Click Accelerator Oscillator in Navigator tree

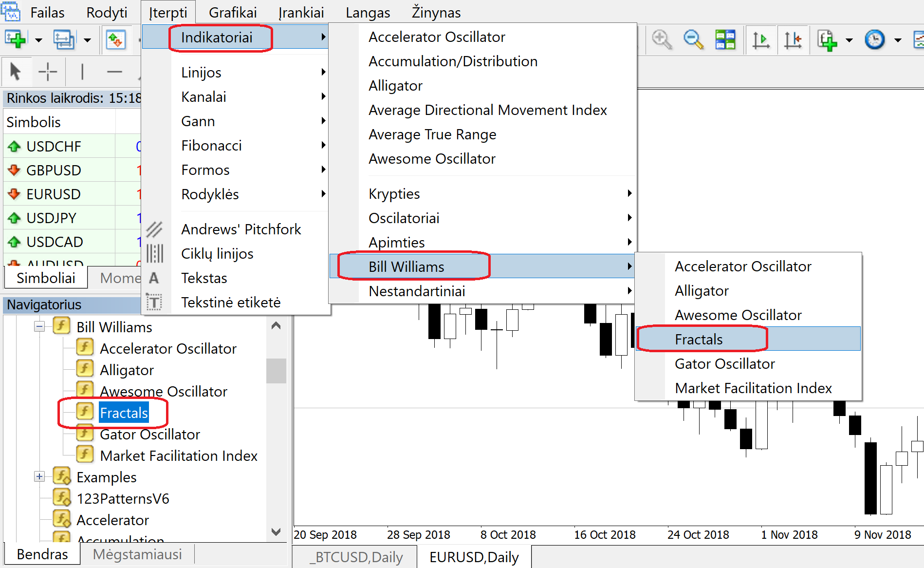(x=168, y=348)
